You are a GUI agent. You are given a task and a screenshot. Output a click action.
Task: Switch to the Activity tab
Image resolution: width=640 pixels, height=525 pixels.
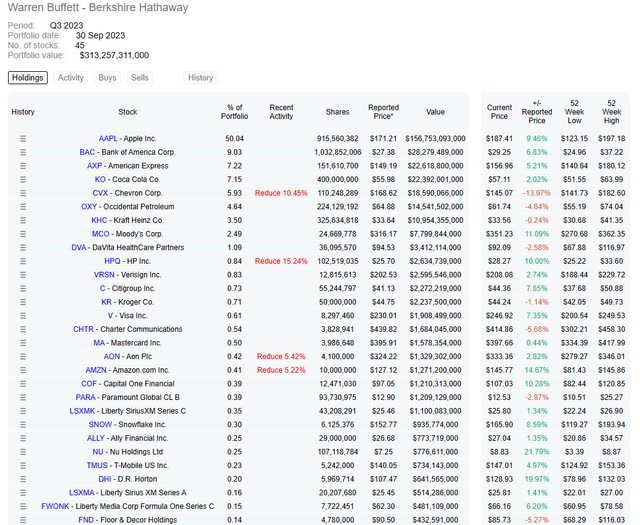71,77
